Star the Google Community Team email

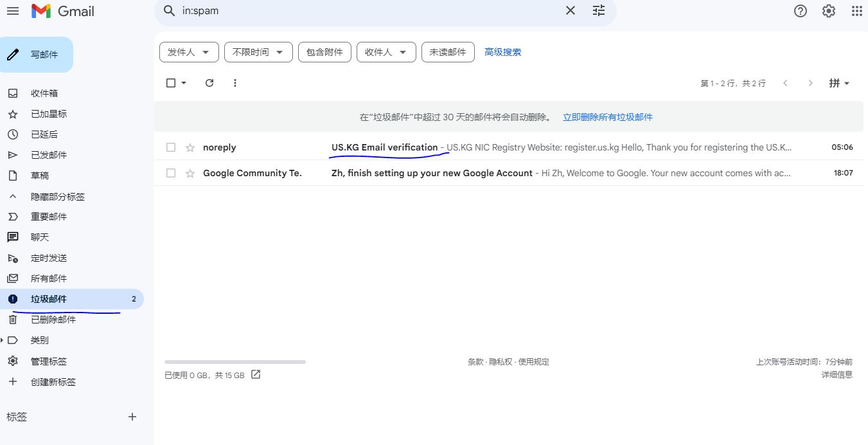click(x=190, y=173)
